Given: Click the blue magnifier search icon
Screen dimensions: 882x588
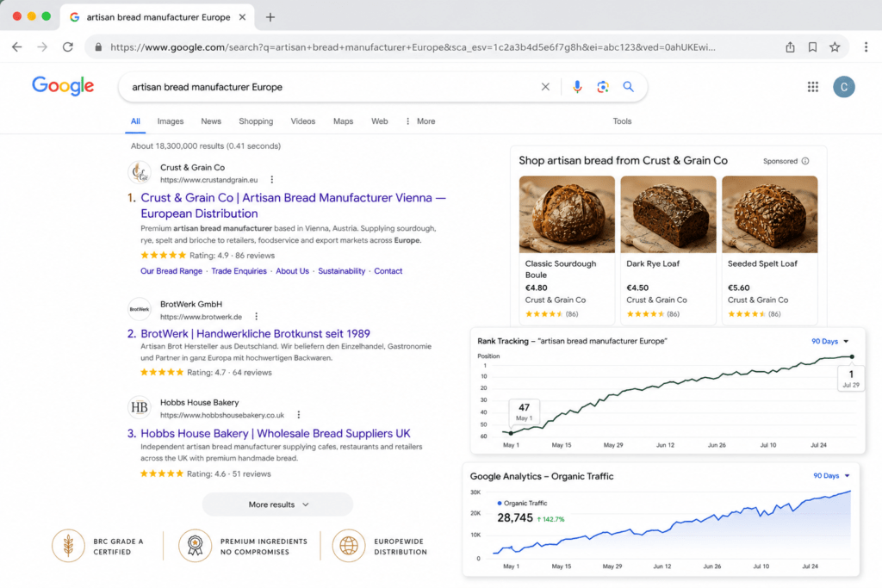Looking at the screenshot, I should coord(628,87).
